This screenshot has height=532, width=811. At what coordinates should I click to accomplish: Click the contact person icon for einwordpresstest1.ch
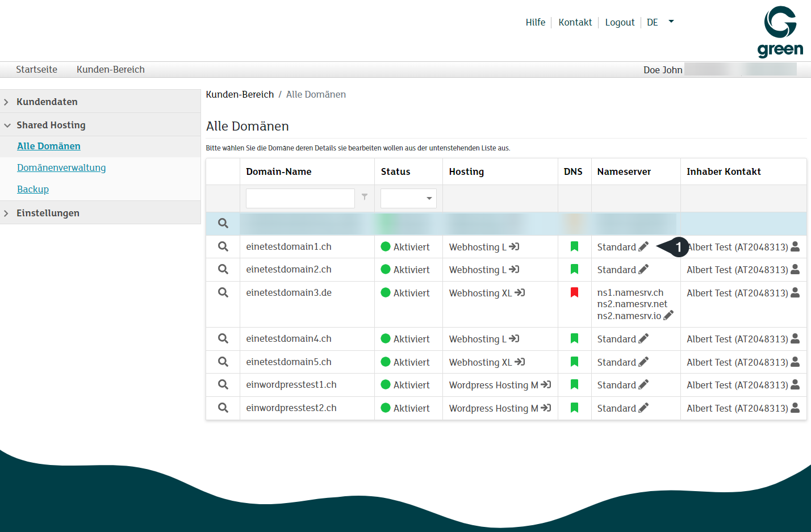click(794, 384)
